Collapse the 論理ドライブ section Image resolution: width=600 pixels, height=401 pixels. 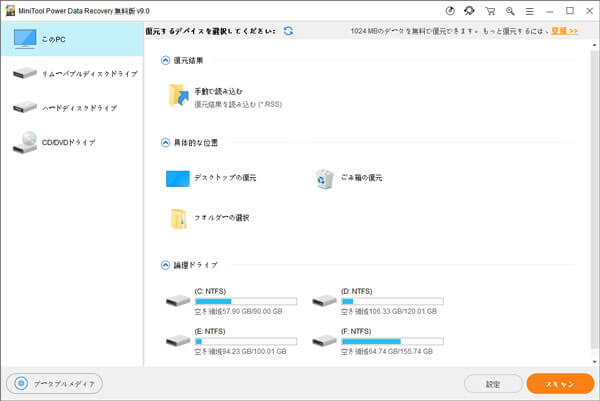click(x=165, y=265)
